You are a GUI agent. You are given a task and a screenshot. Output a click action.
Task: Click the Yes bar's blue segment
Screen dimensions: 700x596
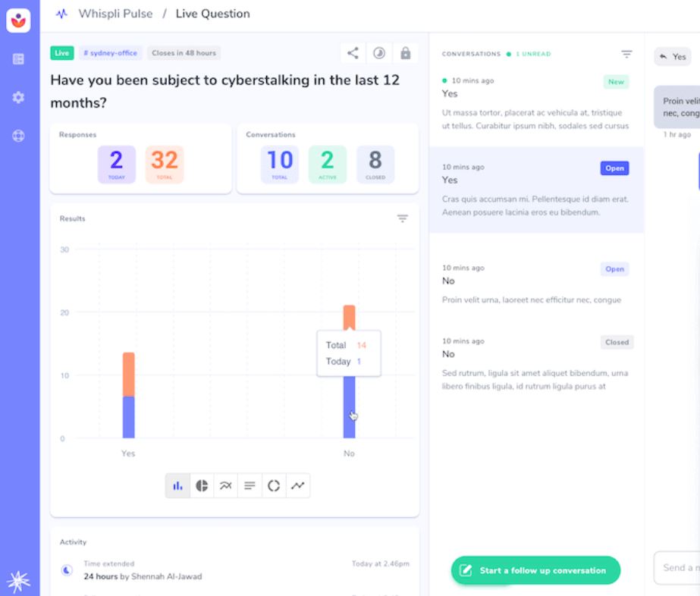[x=129, y=417]
